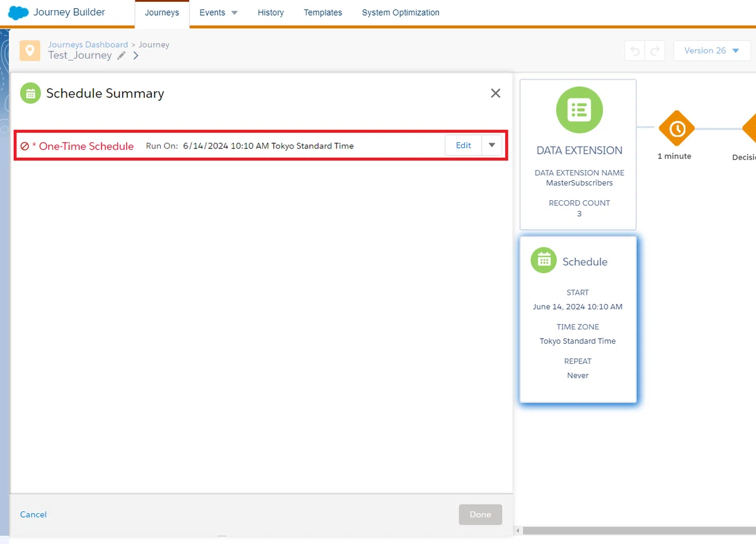Click the Schedule Summary calendar icon
Image resolution: width=756 pixels, height=544 pixels.
coord(30,93)
